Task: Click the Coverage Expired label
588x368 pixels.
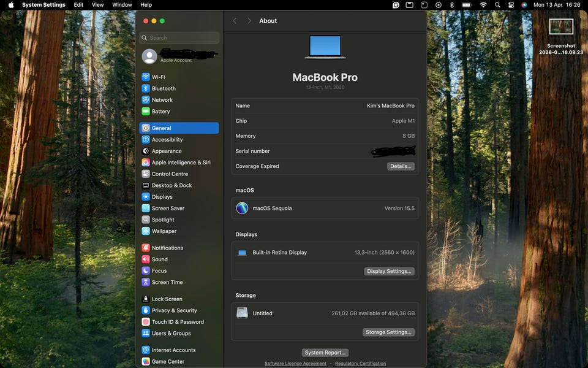Action: pyautogui.click(x=257, y=166)
